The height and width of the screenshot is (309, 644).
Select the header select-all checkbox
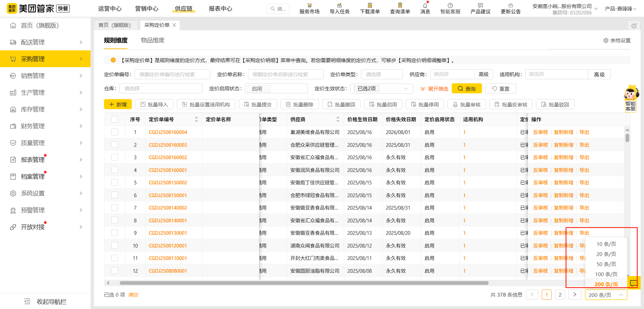[115, 119]
